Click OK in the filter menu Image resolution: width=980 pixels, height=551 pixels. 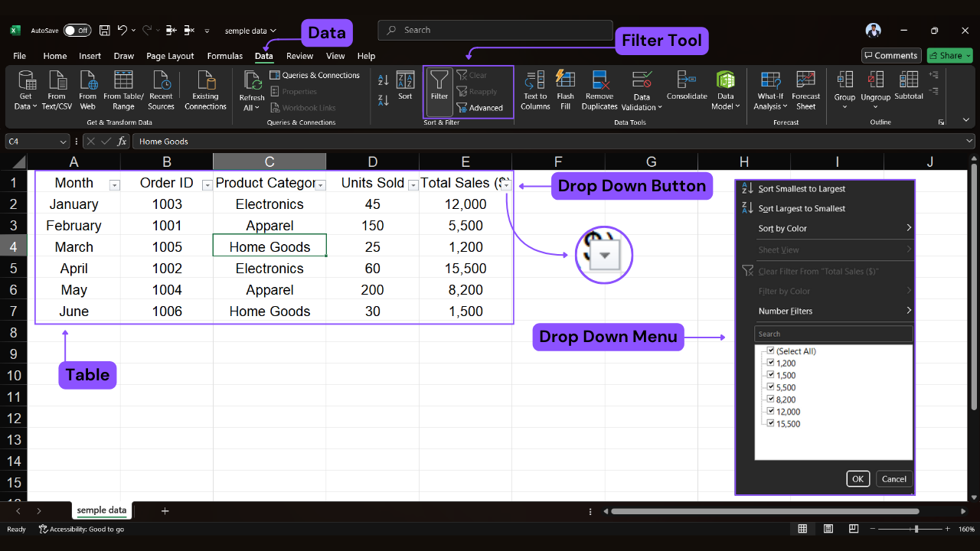coord(857,478)
